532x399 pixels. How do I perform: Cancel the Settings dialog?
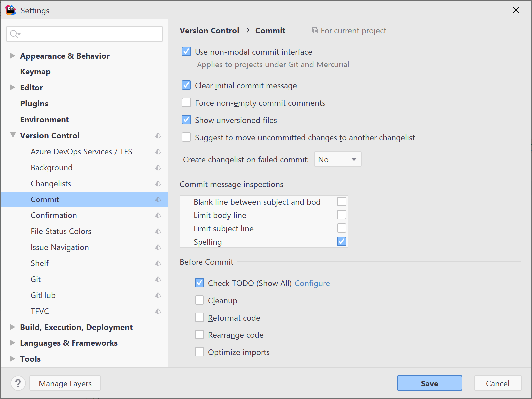(498, 383)
